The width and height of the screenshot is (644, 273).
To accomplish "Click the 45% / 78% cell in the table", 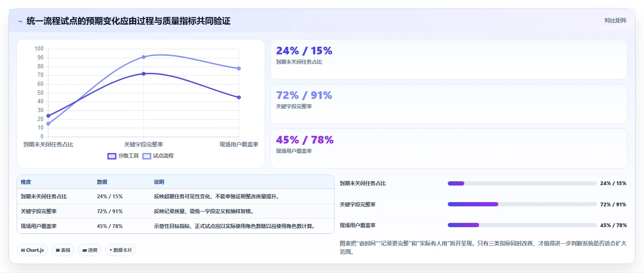I will [x=110, y=226].
